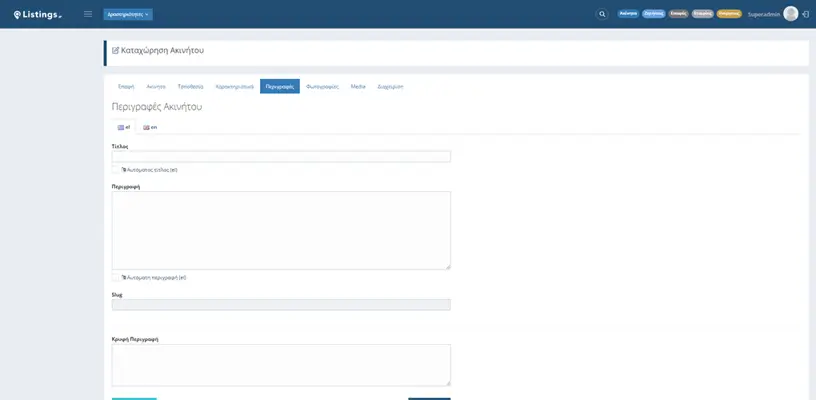Open the Δραστηριότητες dropdown
This screenshot has height=400, width=816.
(128, 15)
